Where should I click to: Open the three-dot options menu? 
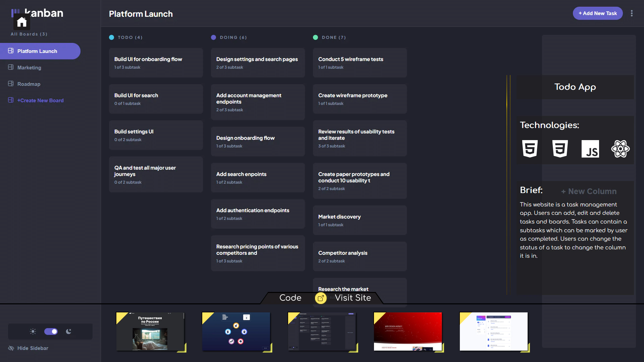coord(632,13)
